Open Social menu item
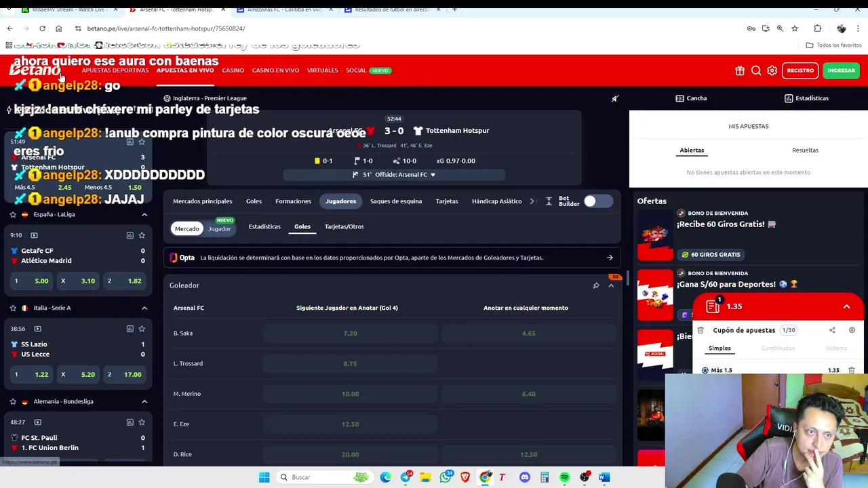868x488 pixels. tap(356, 70)
